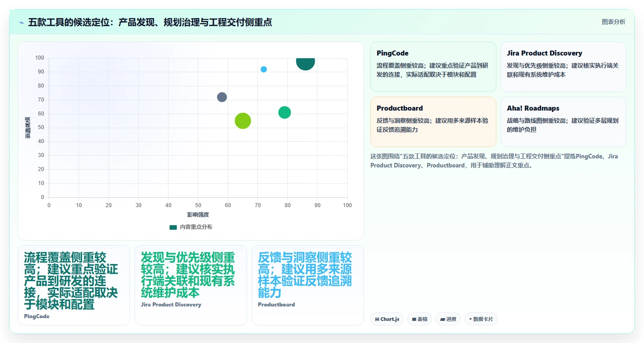This screenshot has width=644, height=343.
Task: Click the Productboard label in bottom card
Action: tap(276, 305)
